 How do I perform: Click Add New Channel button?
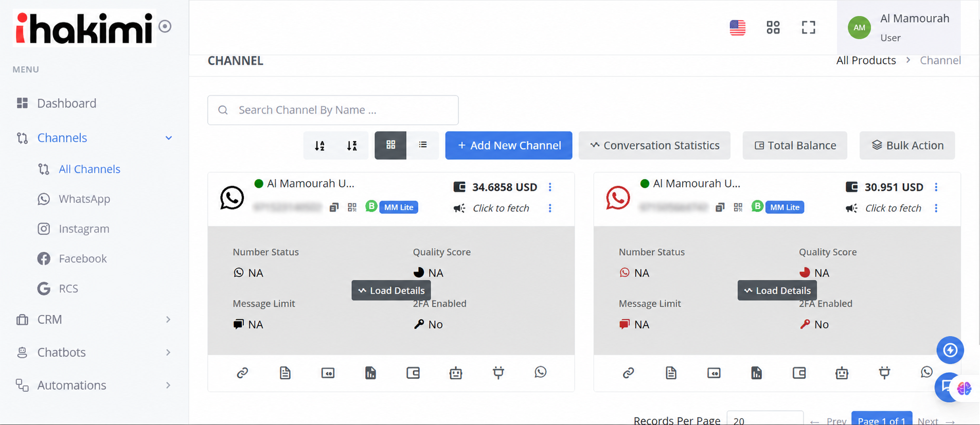508,145
